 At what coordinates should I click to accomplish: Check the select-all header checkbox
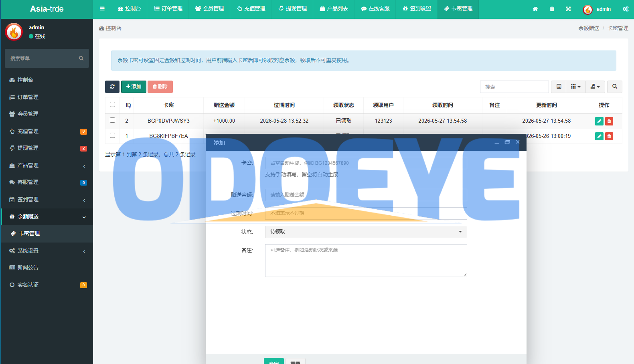[112, 105]
